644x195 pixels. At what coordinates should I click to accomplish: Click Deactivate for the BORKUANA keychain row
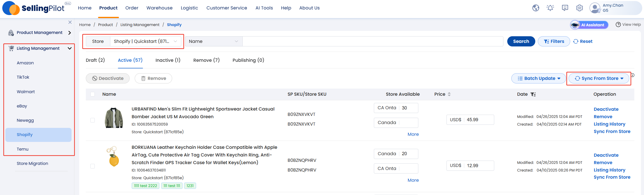click(x=606, y=155)
